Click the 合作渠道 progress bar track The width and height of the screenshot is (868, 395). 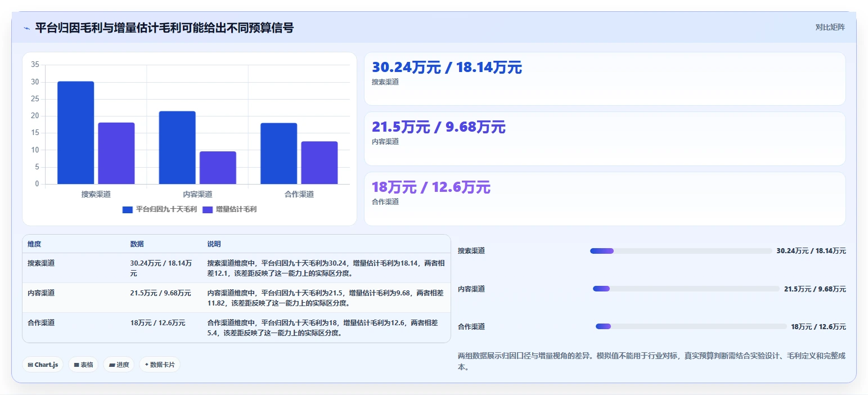(x=691, y=326)
